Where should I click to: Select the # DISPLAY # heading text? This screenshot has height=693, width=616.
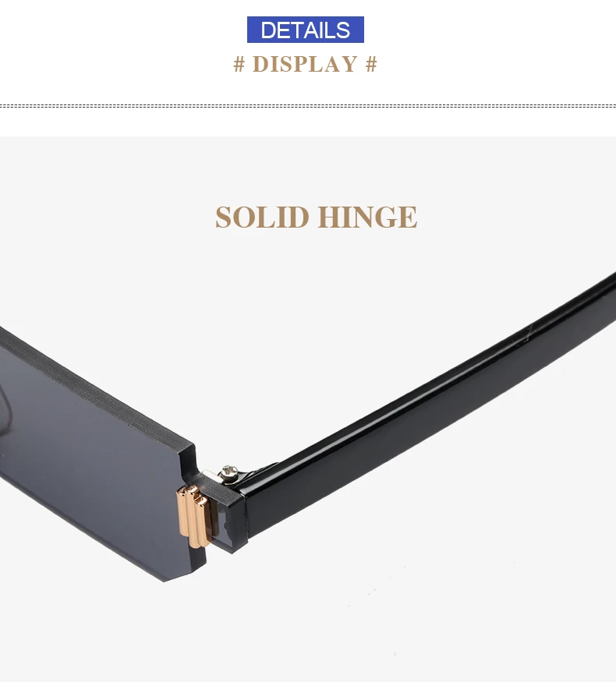[x=305, y=64]
